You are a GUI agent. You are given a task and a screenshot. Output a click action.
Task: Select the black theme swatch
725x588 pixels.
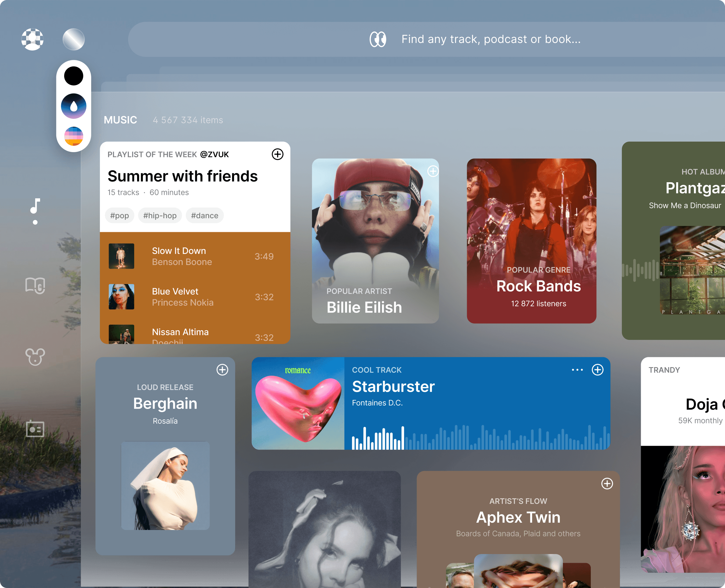click(x=73, y=76)
